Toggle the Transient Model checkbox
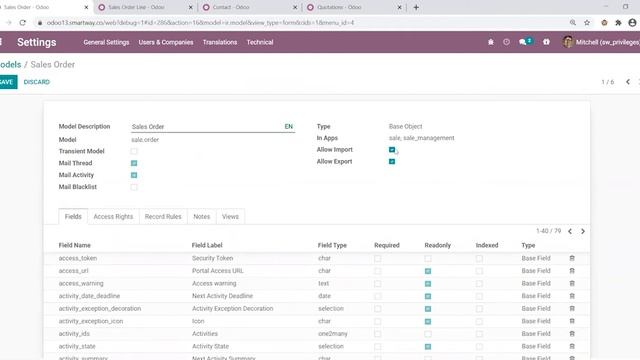Viewport: 640px width, 360px height. tap(134, 151)
